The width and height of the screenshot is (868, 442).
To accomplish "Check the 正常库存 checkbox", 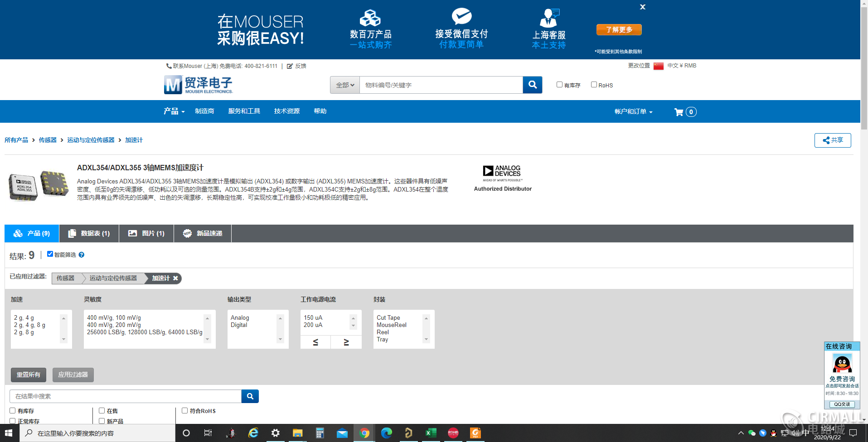I will [x=13, y=421].
